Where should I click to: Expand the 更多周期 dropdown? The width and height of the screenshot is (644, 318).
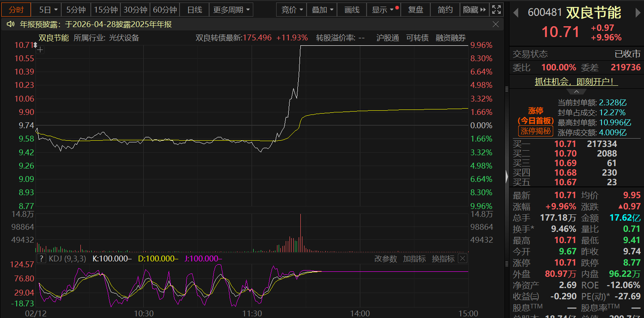231,10
